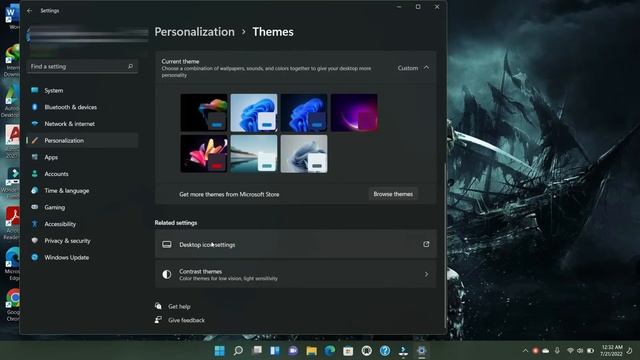Select the dark blue Windows bloom theme
Image resolution: width=640 pixels, height=360 pixels.
tap(304, 112)
